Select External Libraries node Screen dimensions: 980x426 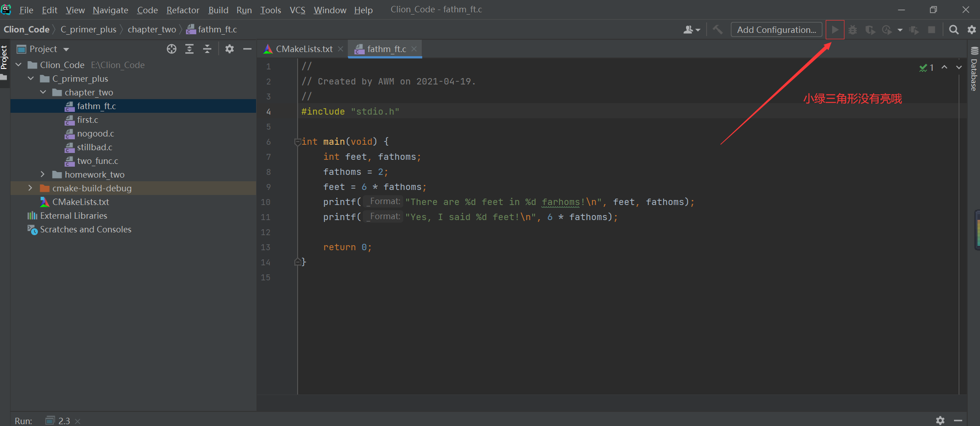tap(73, 216)
